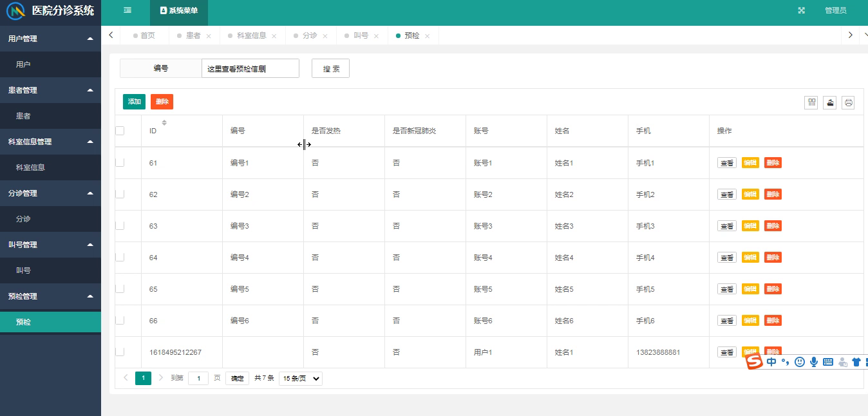Click the Sogou input method S icon

(x=754, y=362)
